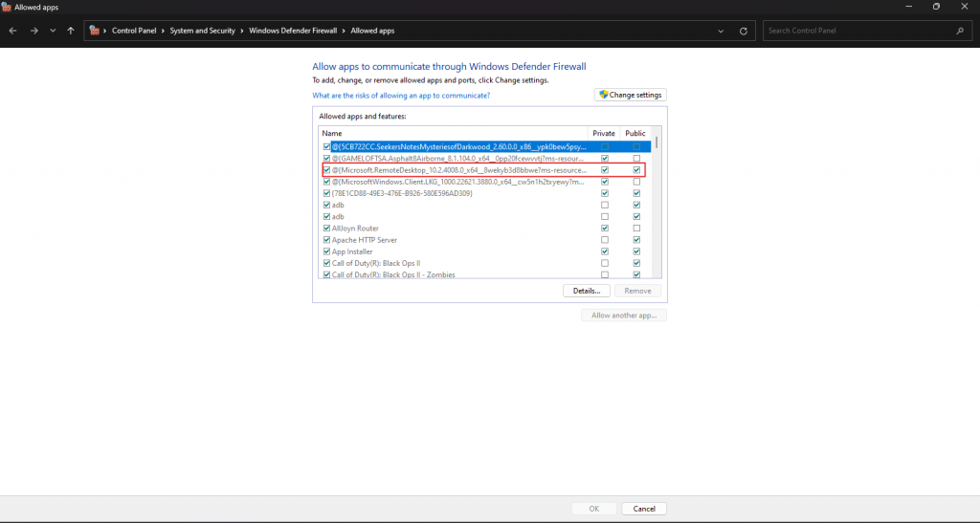The image size is (980, 523).
Task: Click the Control Panel icon in address bar
Action: [x=95, y=31]
